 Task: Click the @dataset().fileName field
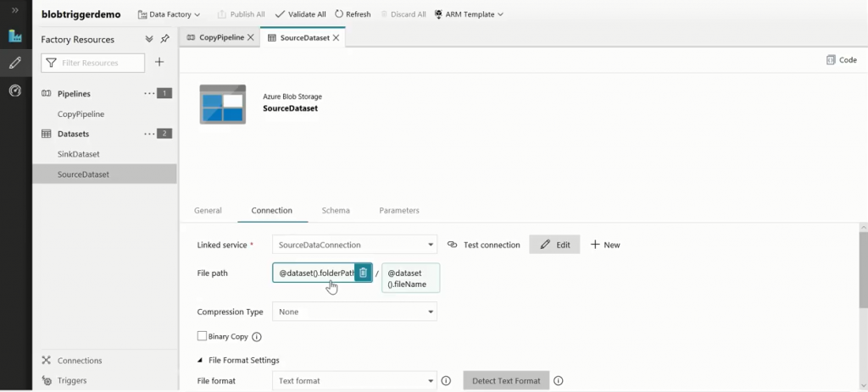(411, 278)
